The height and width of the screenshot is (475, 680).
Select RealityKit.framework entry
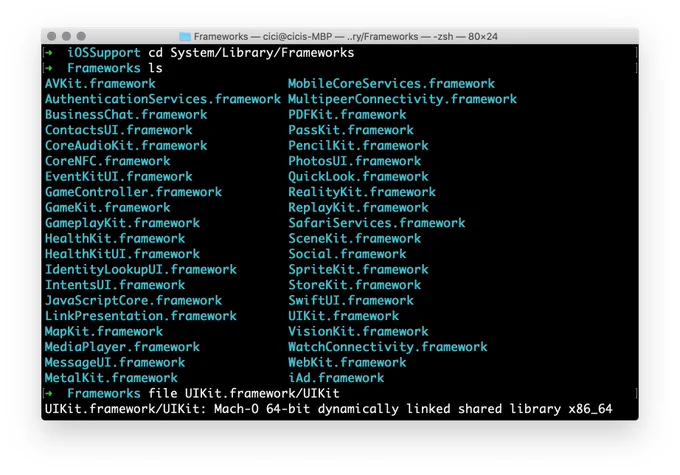tap(362, 192)
